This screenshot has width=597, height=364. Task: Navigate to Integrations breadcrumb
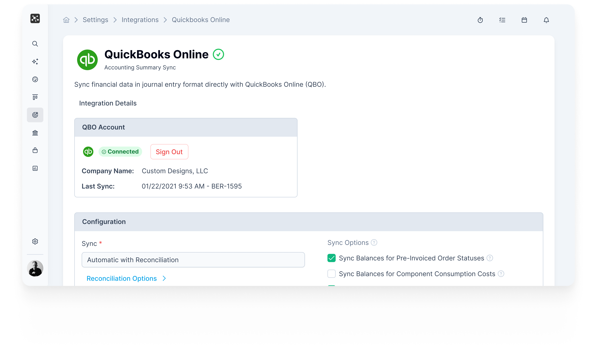point(140,20)
